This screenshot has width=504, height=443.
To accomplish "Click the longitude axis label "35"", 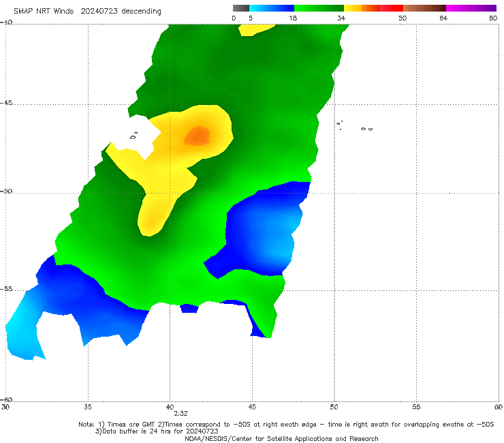I will (88, 407).
